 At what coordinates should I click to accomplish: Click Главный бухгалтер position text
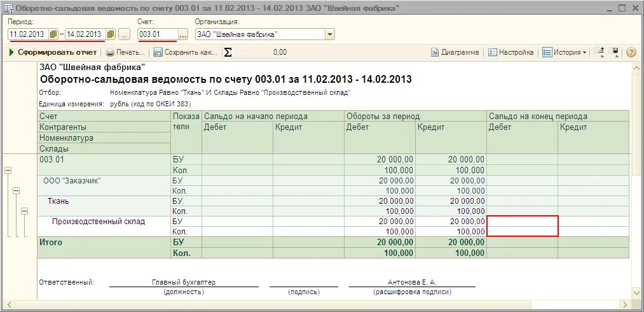pyautogui.click(x=184, y=282)
